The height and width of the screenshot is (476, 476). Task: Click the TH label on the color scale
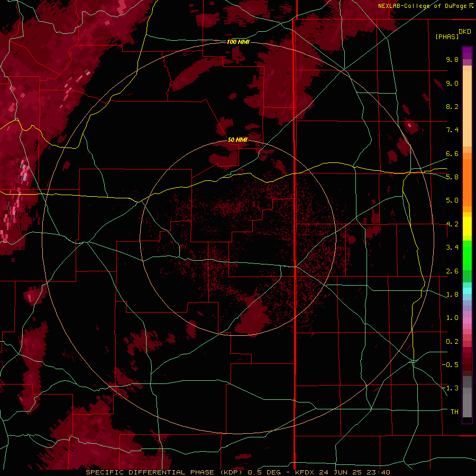coord(454,412)
